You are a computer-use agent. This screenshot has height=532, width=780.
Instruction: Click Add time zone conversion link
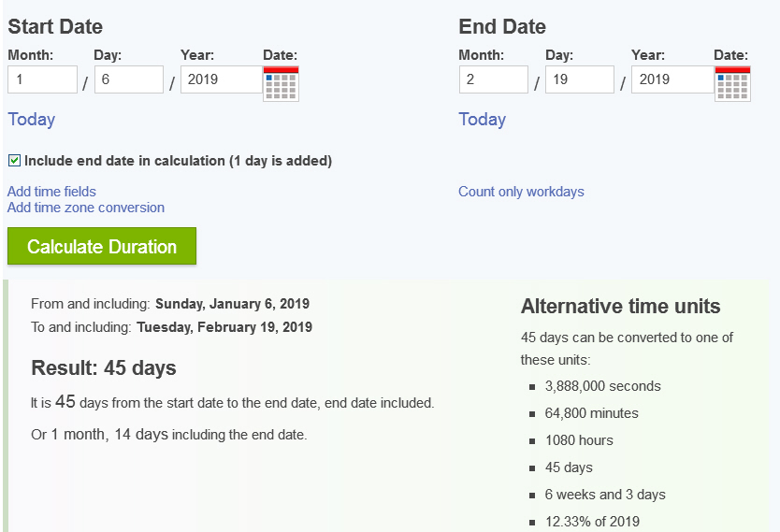(85, 208)
